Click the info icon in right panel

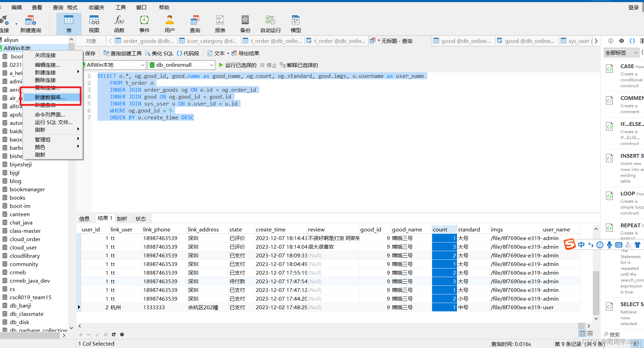coord(611,41)
